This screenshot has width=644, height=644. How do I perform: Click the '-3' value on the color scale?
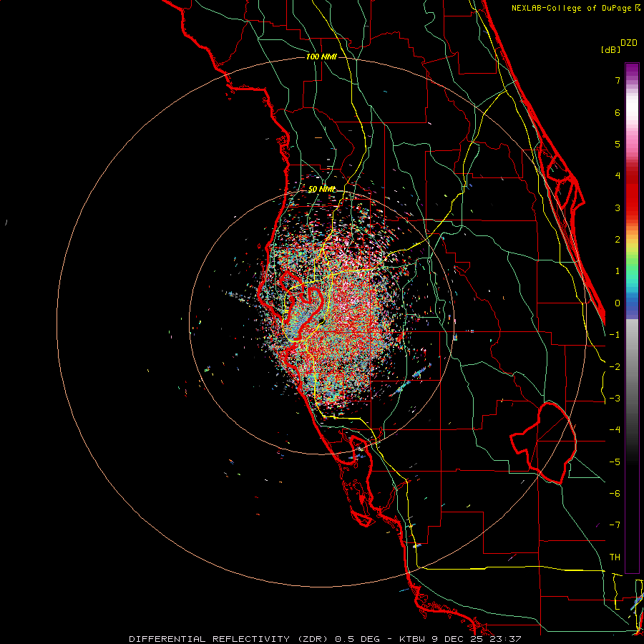click(615, 399)
